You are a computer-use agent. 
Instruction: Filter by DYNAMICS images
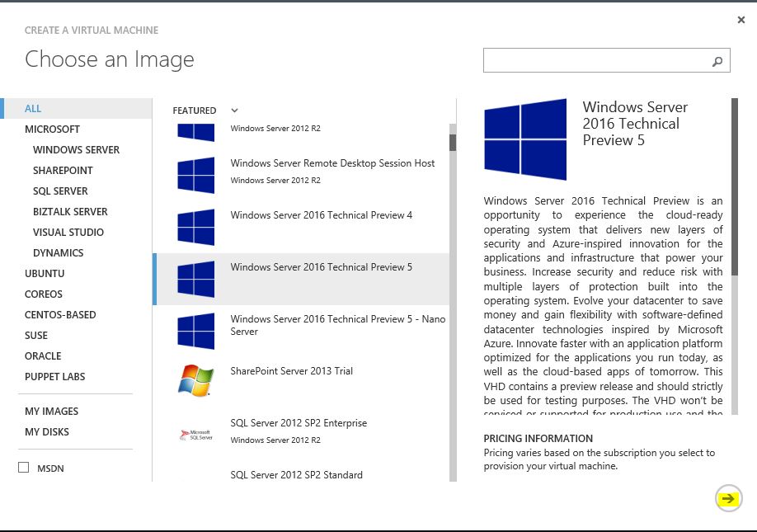[59, 253]
